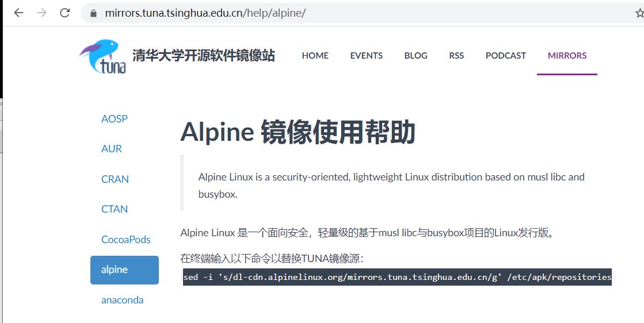Viewport: 644px width, 323px height.
Task: Open the CocoaPods help page
Action: (x=126, y=240)
